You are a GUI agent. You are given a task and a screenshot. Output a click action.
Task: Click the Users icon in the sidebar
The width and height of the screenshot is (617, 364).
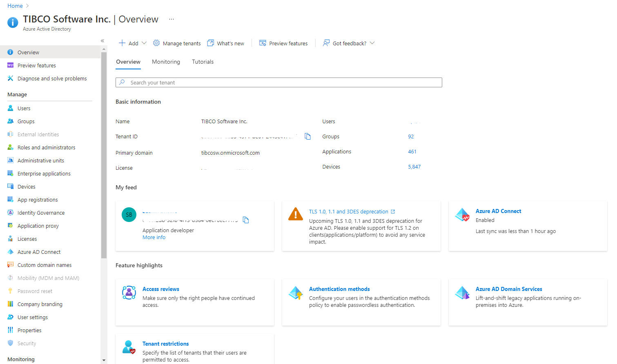[x=11, y=108]
